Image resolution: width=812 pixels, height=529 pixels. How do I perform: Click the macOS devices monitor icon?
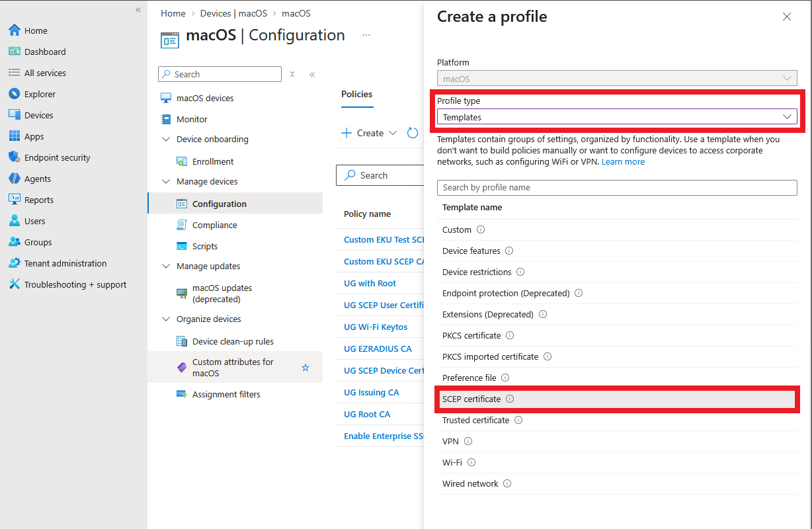click(166, 98)
